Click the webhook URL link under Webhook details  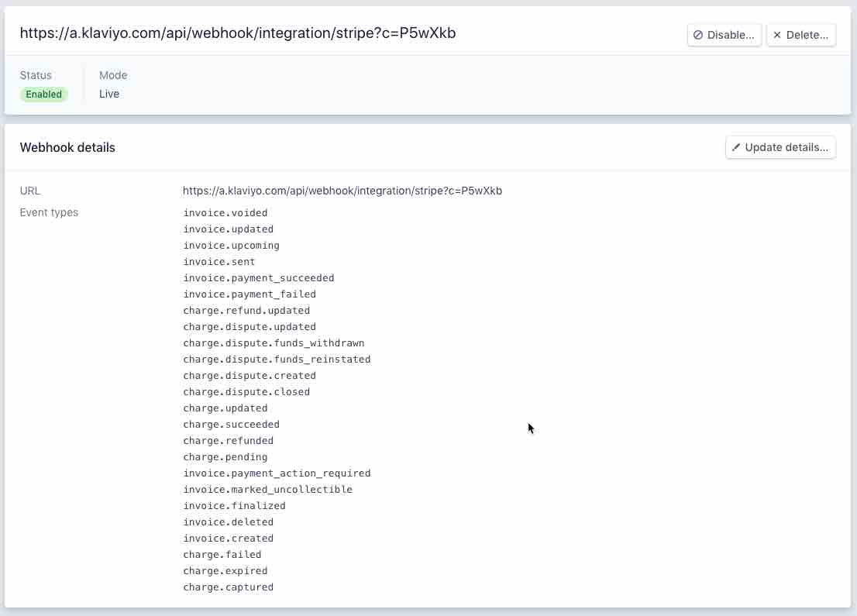pos(342,191)
